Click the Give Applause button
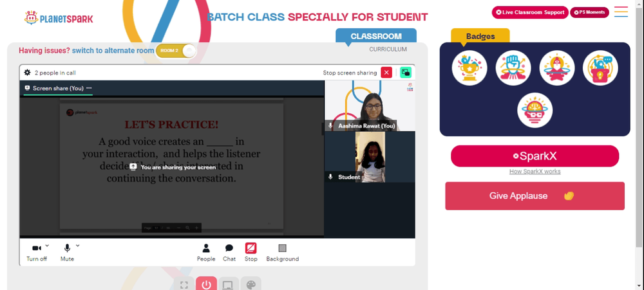 point(535,195)
